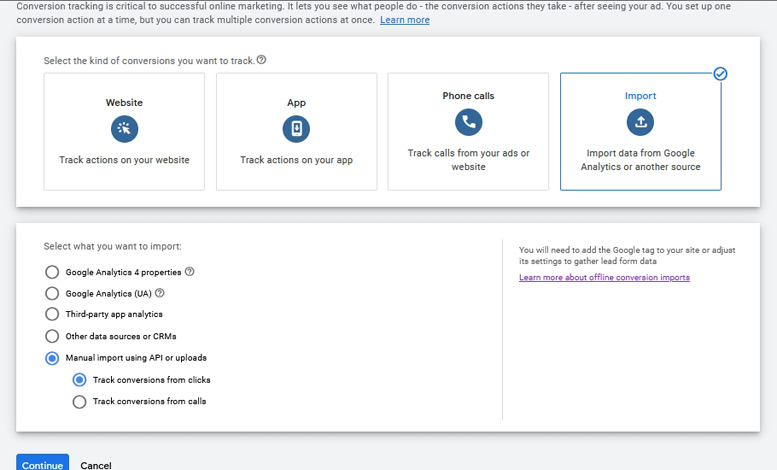The image size is (777, 470).
Task: Click 'Import data from Google Analytics' description
Action: click(640, 160)
